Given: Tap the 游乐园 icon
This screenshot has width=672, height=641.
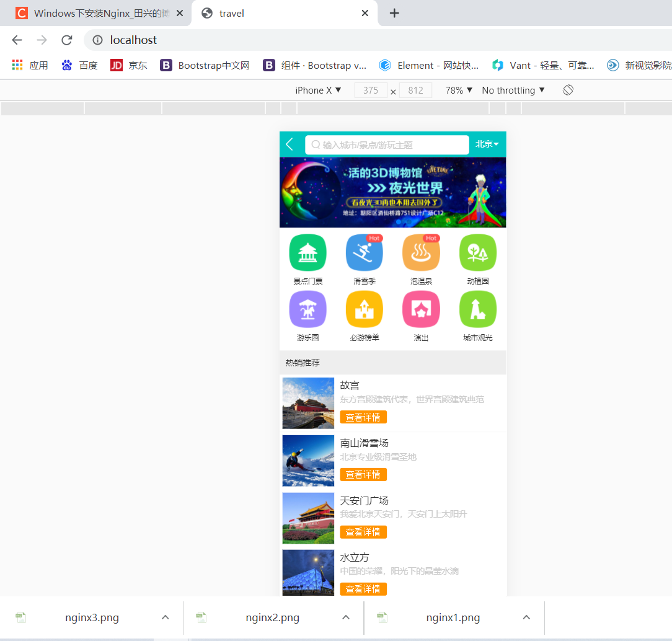Looking at the screenshot, I should point(307,309).
